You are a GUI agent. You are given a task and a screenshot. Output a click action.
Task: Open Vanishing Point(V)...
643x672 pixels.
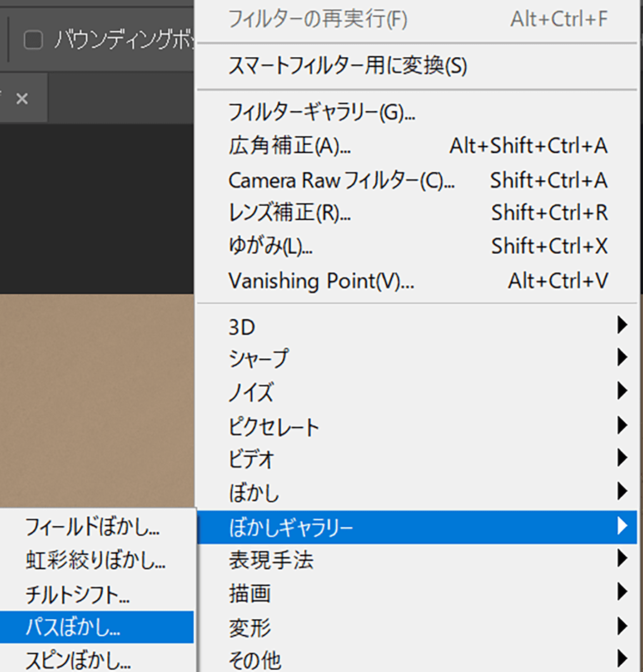(x=417, y=281)
